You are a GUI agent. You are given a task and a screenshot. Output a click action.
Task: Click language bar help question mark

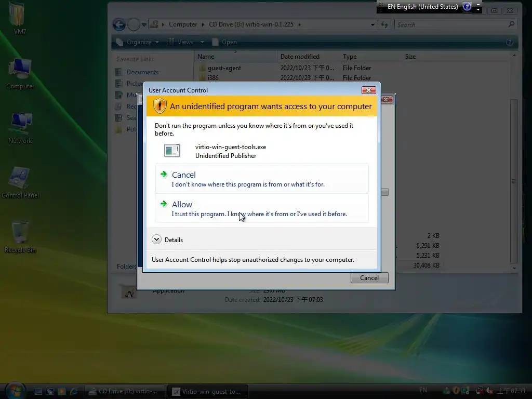(467, 7)
